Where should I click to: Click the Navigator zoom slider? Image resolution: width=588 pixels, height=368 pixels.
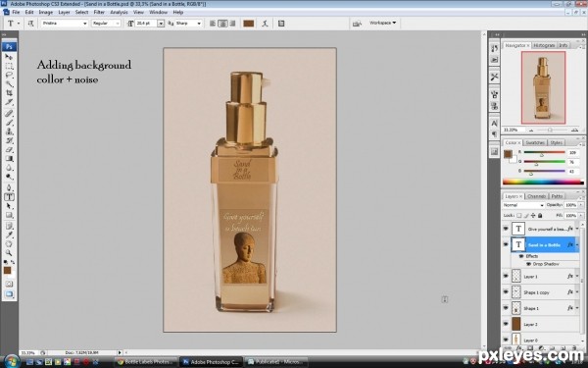click(550, 130)
